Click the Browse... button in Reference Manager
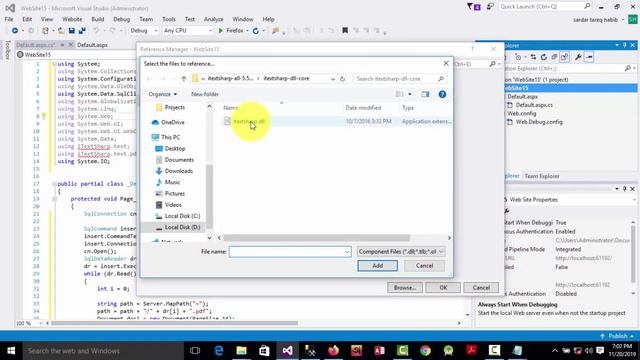The image size is (640, 360). 404,288
